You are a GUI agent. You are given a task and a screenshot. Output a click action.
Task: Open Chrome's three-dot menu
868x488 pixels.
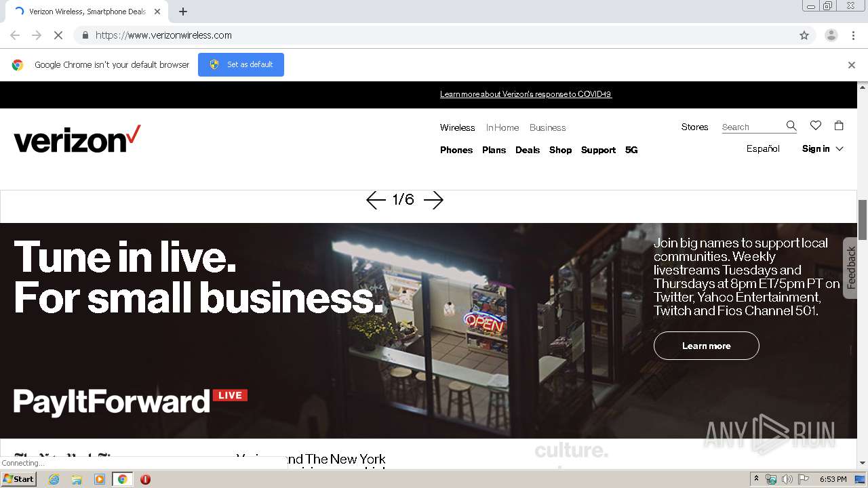pyautogui.click(x=853, y=35)
